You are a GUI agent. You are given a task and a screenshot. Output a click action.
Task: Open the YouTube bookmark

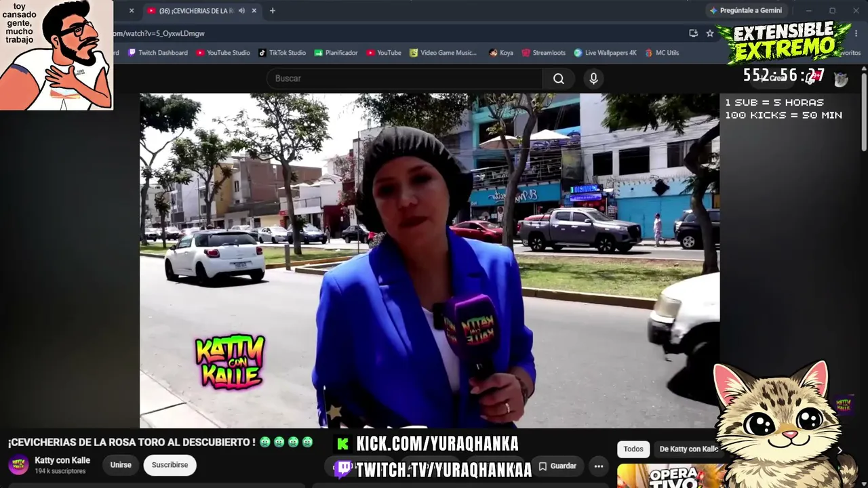(384, 53)
